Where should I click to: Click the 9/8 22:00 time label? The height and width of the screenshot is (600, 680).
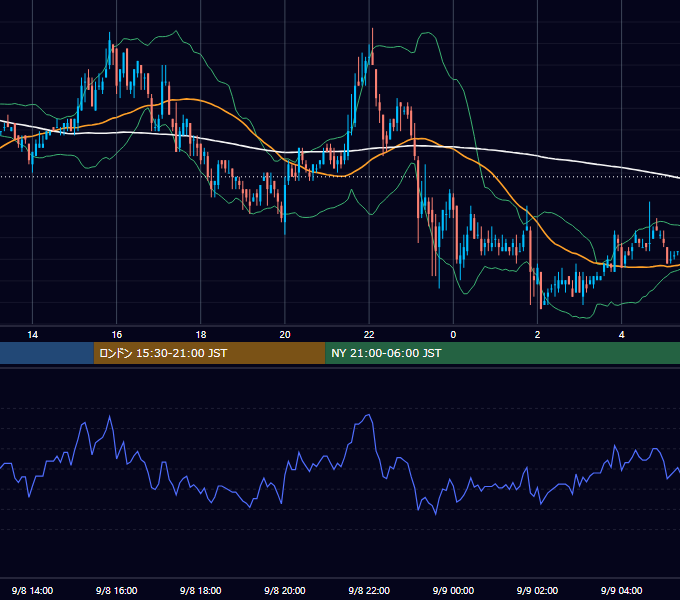click(369, 590)
